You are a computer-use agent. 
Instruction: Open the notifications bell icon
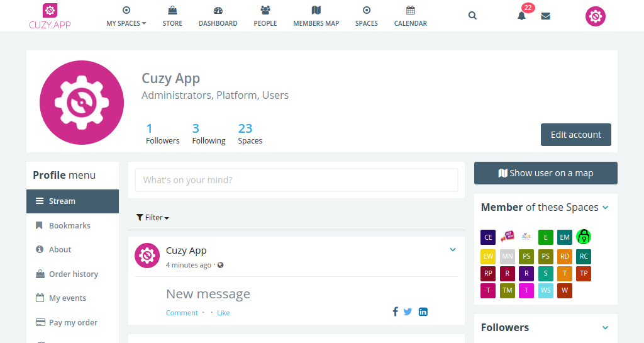[x=521, y=16]
